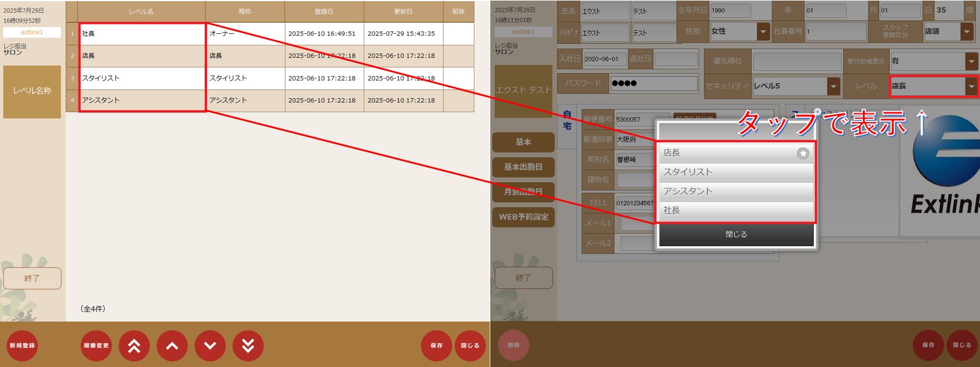
Task: Click the star icon beside 店長 option
Action: pos(803,153)
